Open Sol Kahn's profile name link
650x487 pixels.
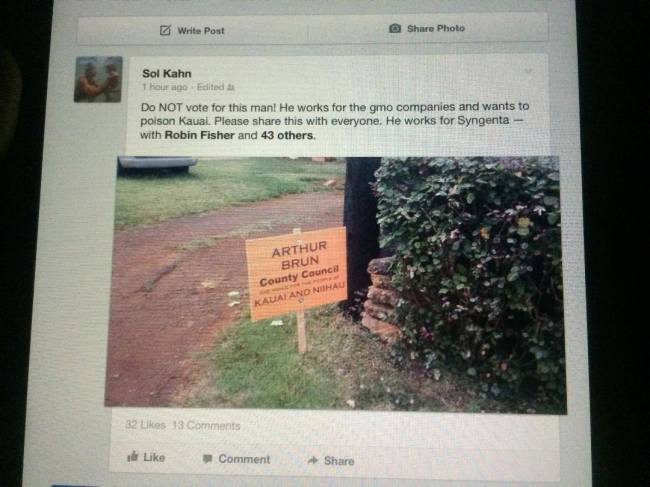click(167, 73)
